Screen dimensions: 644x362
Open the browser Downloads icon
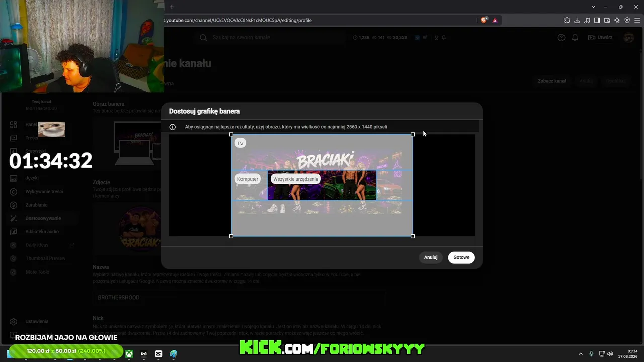tap(577, 20)
